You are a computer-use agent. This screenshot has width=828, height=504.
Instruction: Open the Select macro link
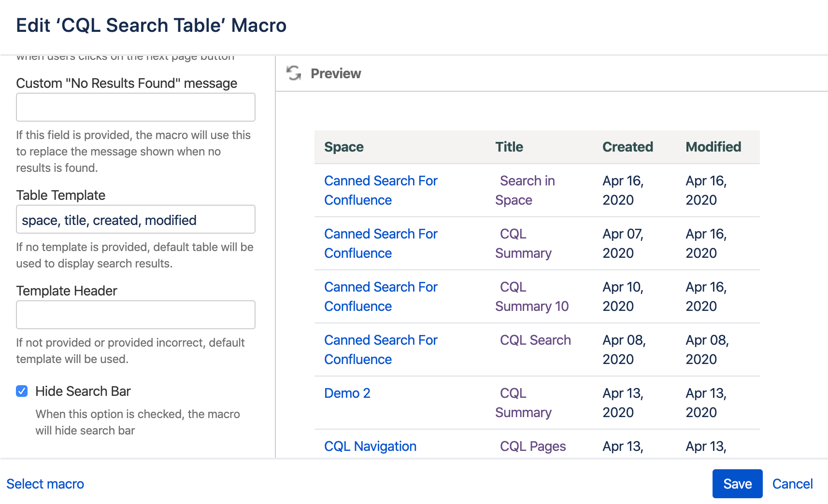coord(45,484)
